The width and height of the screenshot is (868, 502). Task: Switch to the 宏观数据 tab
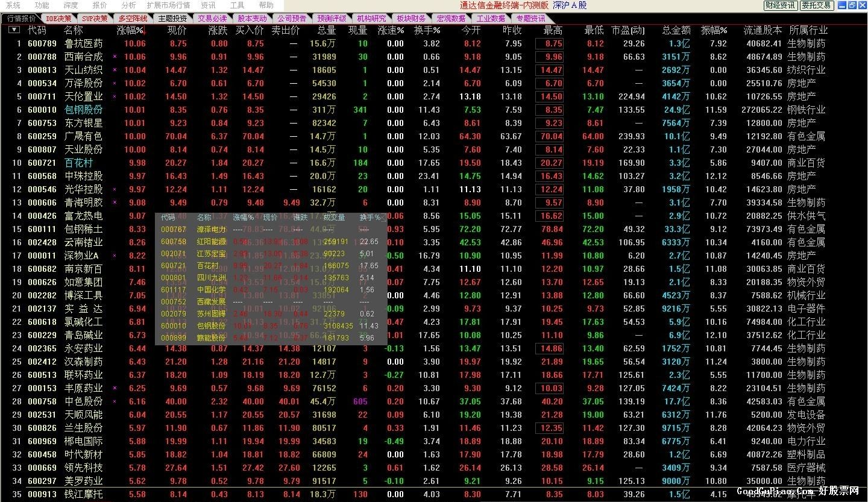[451, 19]
